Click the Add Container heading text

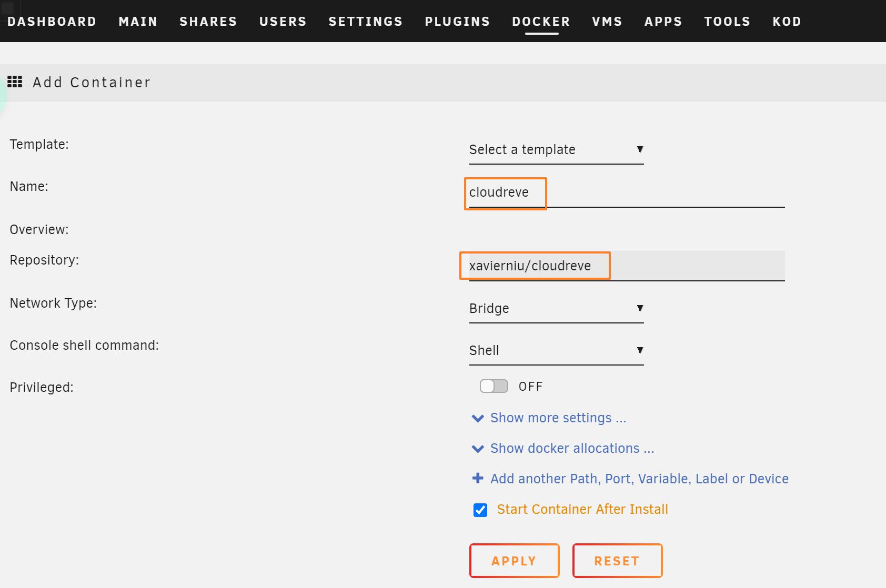click(92, 83)
